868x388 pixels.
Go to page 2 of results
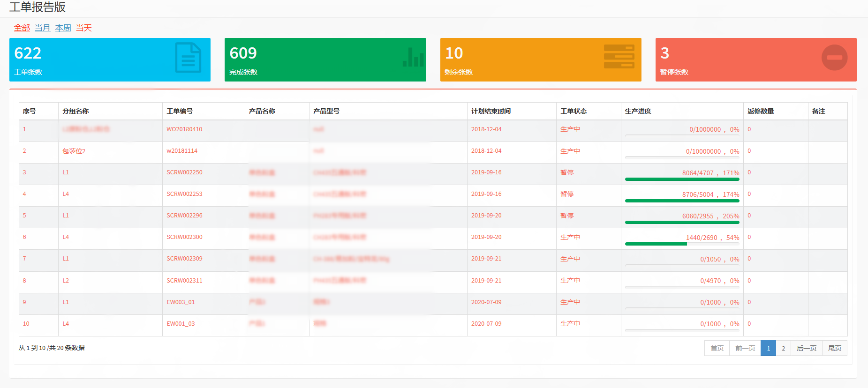coord(783,348)
